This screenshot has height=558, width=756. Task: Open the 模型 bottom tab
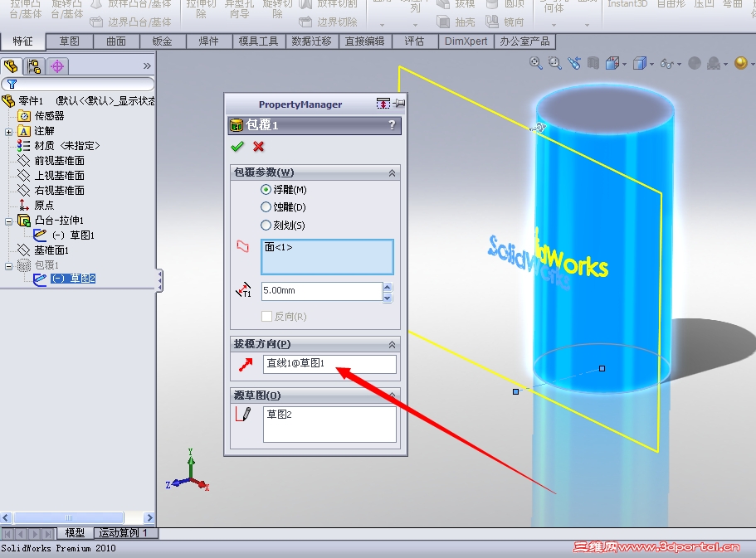75,533
